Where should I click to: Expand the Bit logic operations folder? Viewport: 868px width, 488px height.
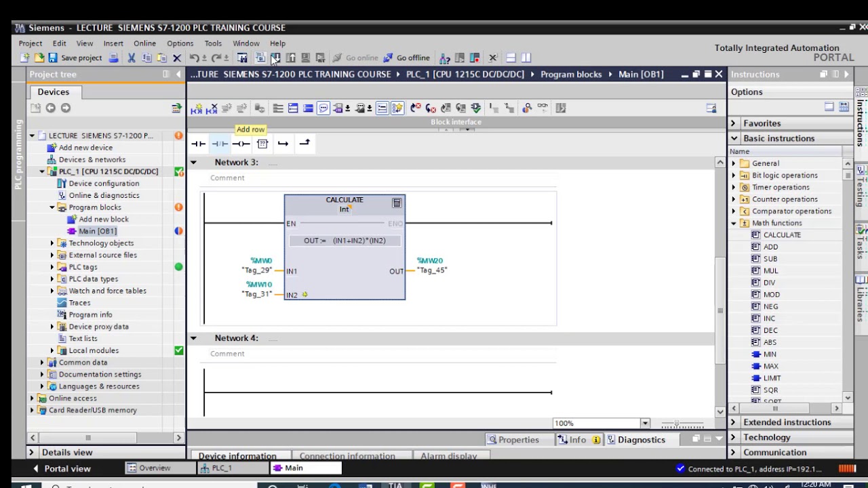(734, 176)
